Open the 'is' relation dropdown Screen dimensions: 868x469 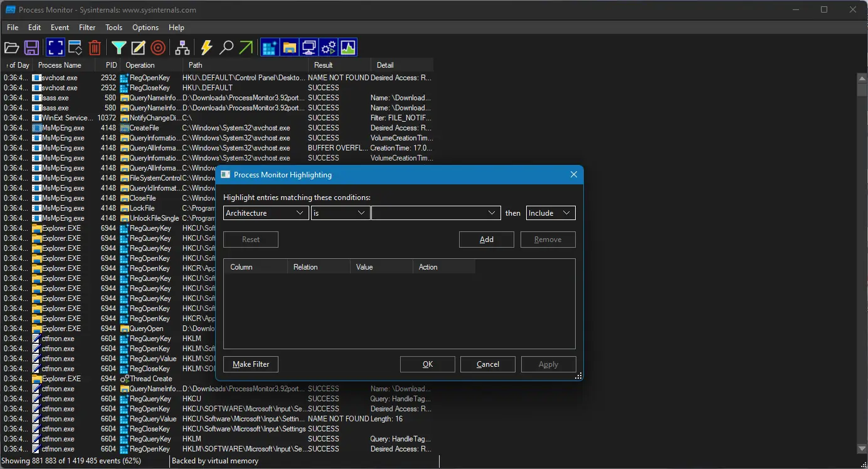click(x=341, y=213)
